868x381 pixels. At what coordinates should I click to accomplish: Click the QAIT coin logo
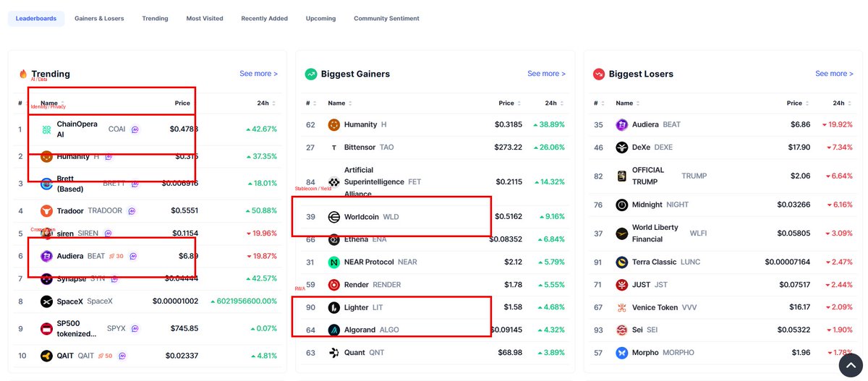[46, 356]
